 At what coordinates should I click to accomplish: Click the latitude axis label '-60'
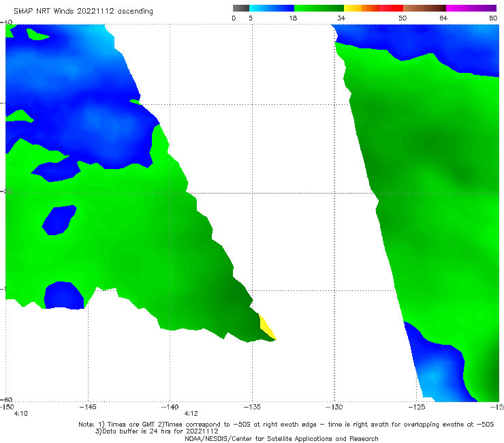coord(6,399)
